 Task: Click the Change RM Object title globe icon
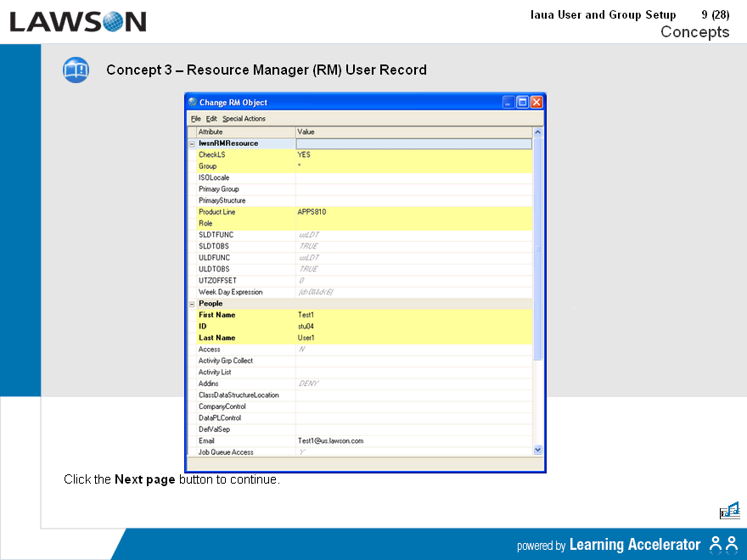[193, 102]
